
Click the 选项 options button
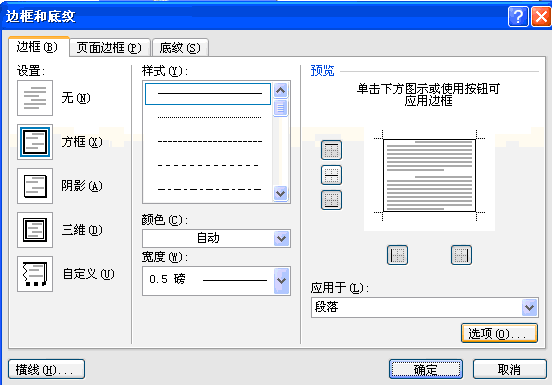(499, 333)
